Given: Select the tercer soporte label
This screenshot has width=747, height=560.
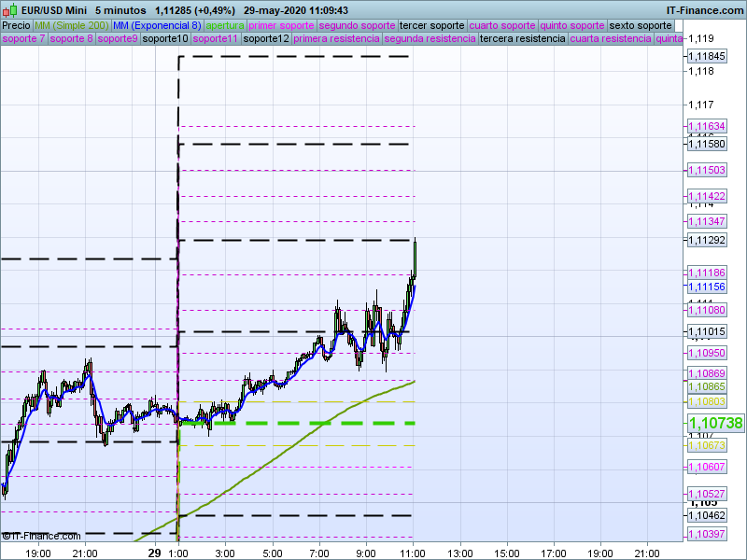Looking at the screenshot, I should click(431, 26).
